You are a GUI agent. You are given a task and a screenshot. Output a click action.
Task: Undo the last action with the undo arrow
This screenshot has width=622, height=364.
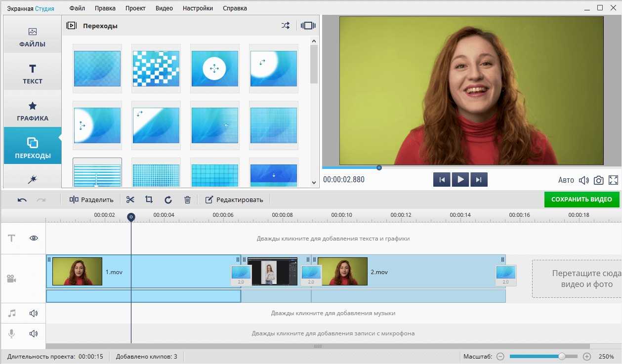coord(22,200)
